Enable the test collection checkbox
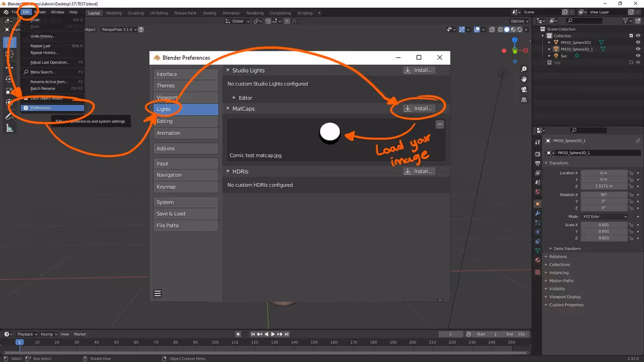Image resolution: width=644 pixels, height=362 pixels. point(631,62)
